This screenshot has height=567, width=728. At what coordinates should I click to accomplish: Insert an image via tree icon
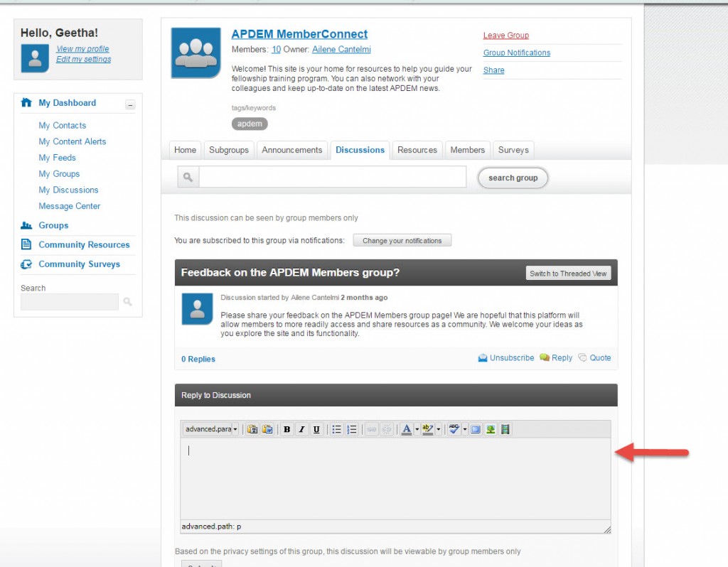(x=491, y=429)
